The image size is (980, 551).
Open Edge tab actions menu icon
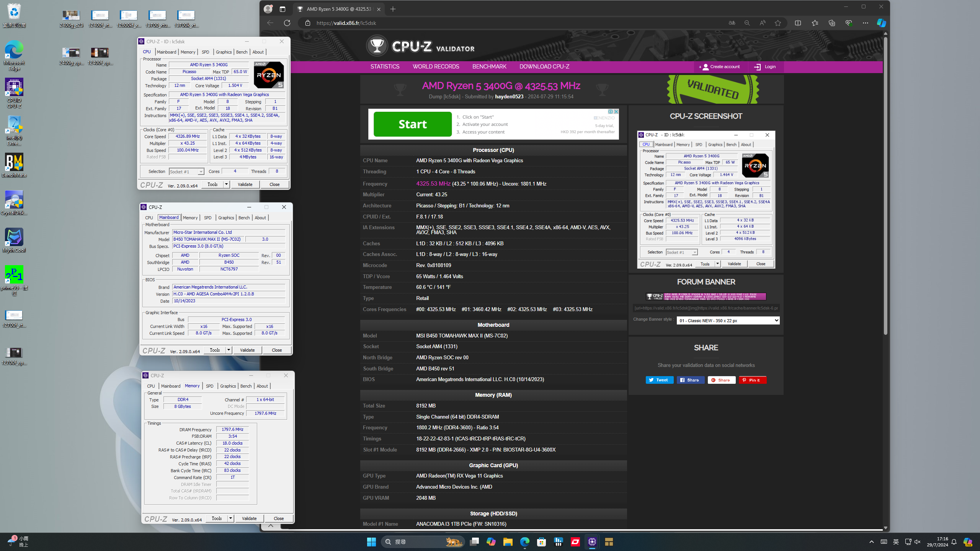click(x=283, y=9)
